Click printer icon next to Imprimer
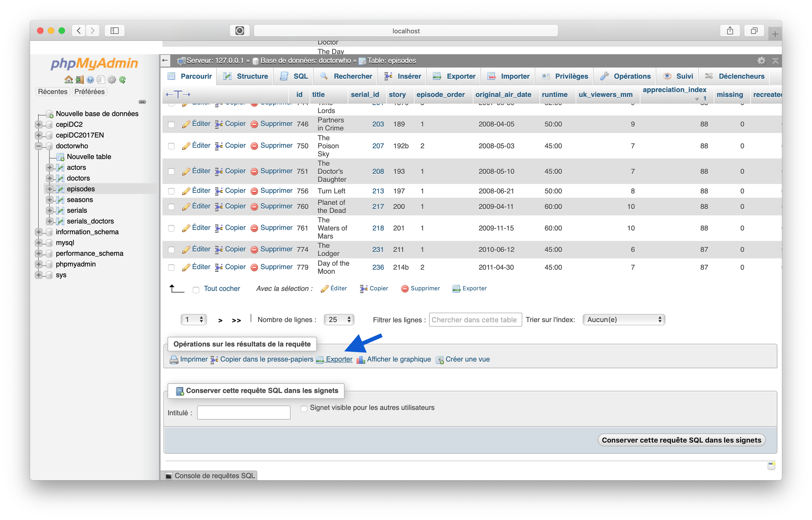812x520 pixels. pos(174,360)
